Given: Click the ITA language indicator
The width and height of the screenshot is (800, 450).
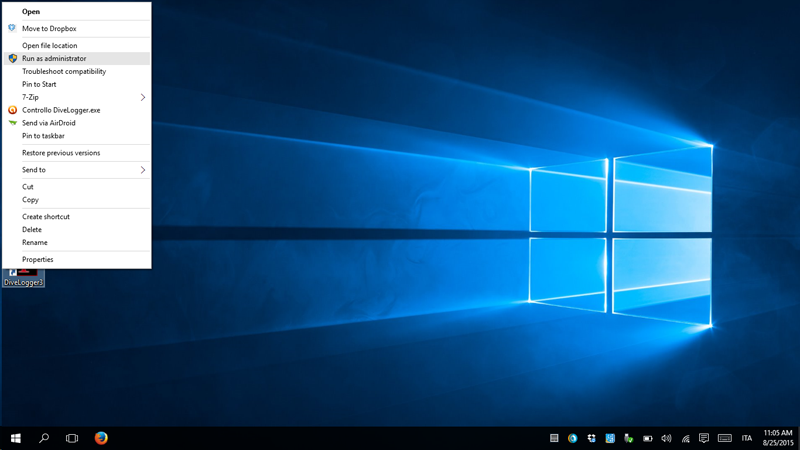Looking at the screenshot, I should [x=747, y=438].
